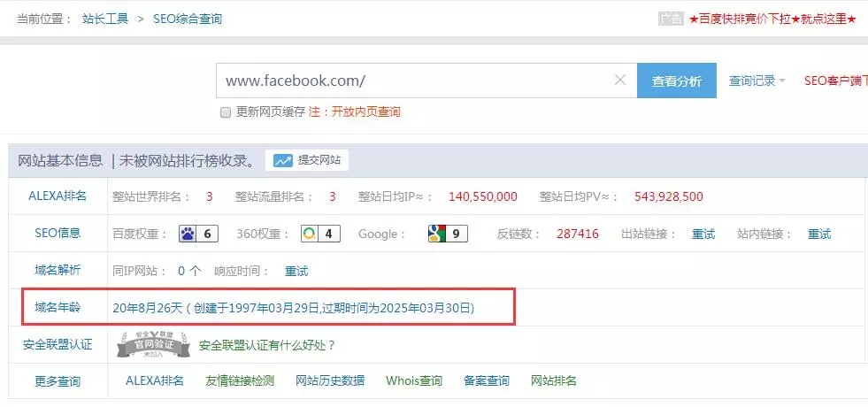This screenshot has width=868, height=407.
Task: Retry 出站链接 via 重试 link
Action: point(703,234)
